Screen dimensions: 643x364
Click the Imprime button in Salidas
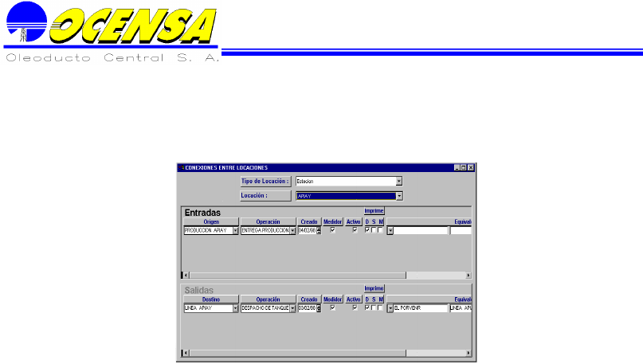(374, 288)
